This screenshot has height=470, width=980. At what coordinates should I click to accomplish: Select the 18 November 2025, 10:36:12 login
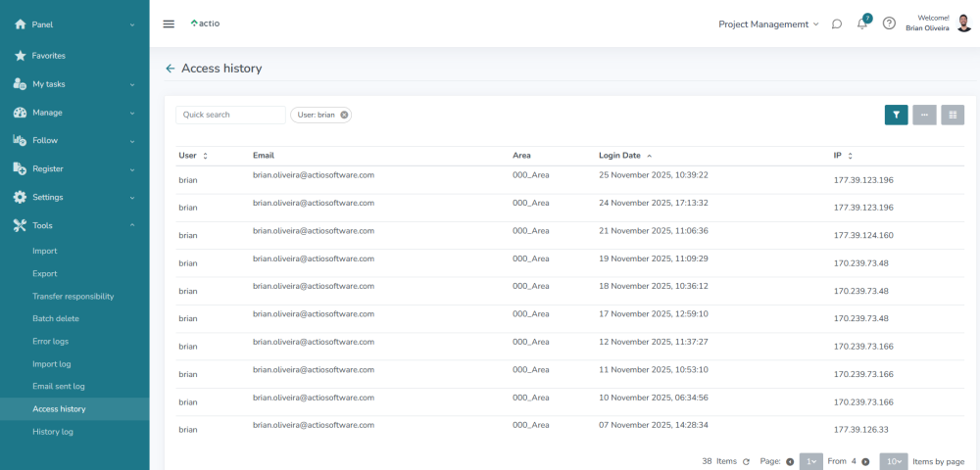[653, 286]
